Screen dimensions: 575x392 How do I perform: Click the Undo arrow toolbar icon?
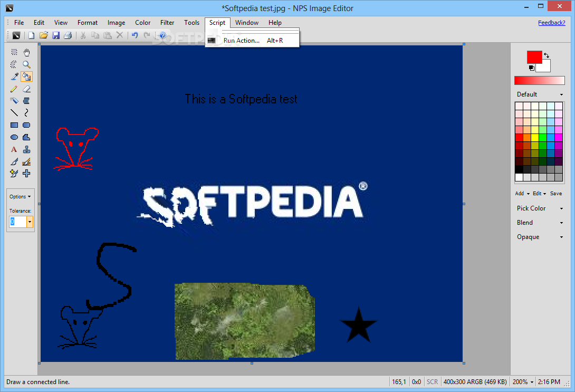[x=135, y=35]
